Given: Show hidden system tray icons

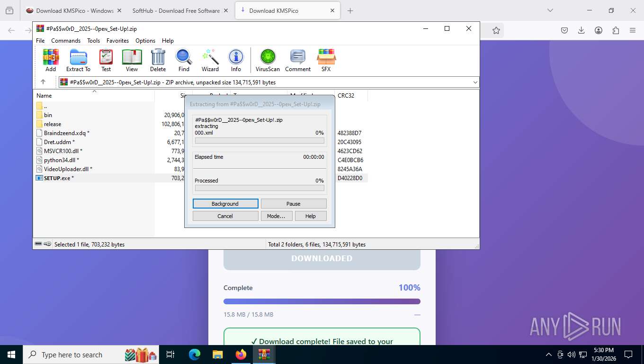Looking at the screenshot, I should pyautogui.click(x=549, y=355).
